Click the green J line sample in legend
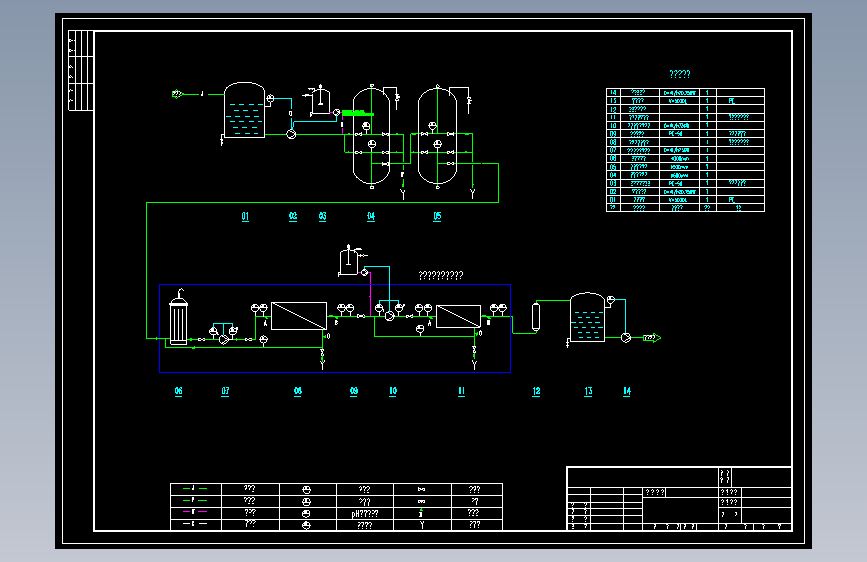The image size is (867, 562). point(195,488)
